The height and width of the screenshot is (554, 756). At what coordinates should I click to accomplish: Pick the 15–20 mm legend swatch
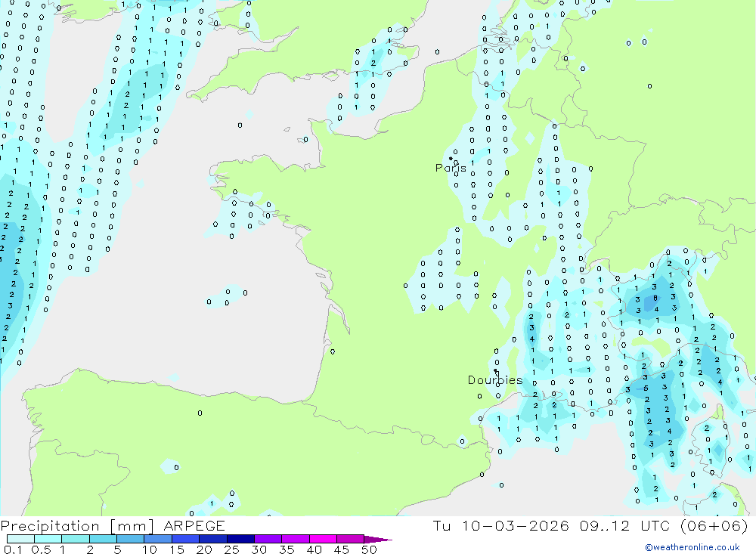(185, 539)
